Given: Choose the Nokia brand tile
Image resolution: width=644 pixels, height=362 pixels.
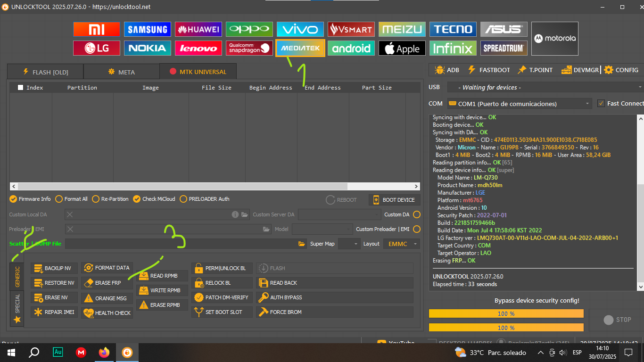Looking at the screenshot, I should click(148, 48).
